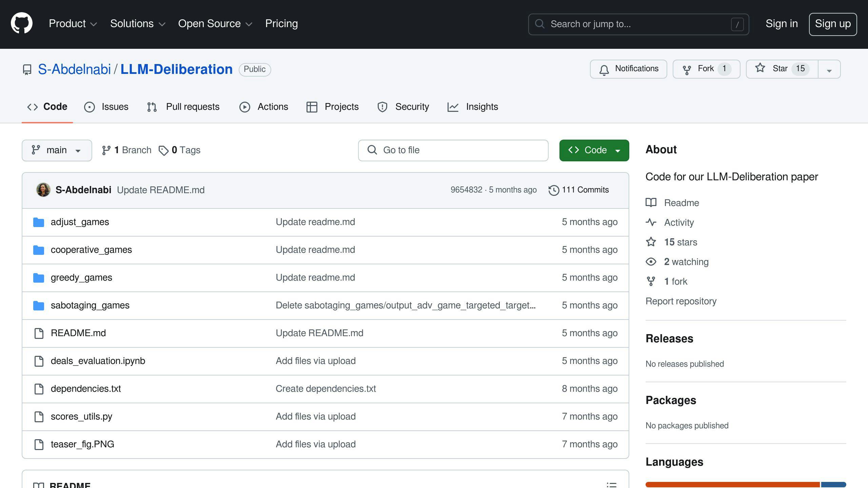Expand the Open Source menu
This screenshot has height=488, width=868.
click(x=215, y=24)
